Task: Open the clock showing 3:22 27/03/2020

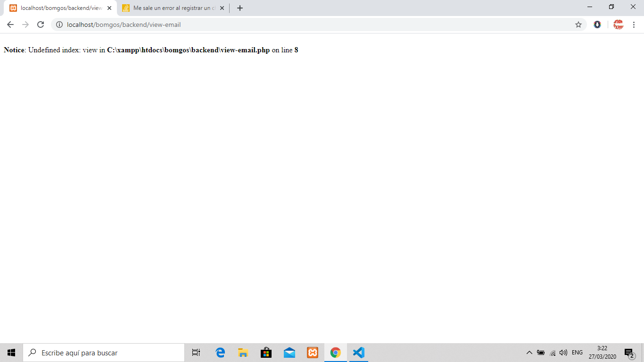Action: pos(602,353)
